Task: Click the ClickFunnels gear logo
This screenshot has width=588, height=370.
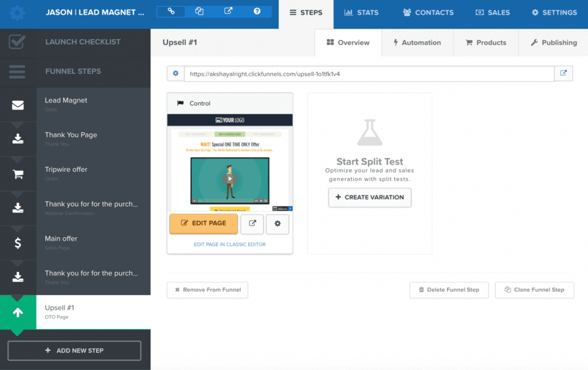Action: 17,13
